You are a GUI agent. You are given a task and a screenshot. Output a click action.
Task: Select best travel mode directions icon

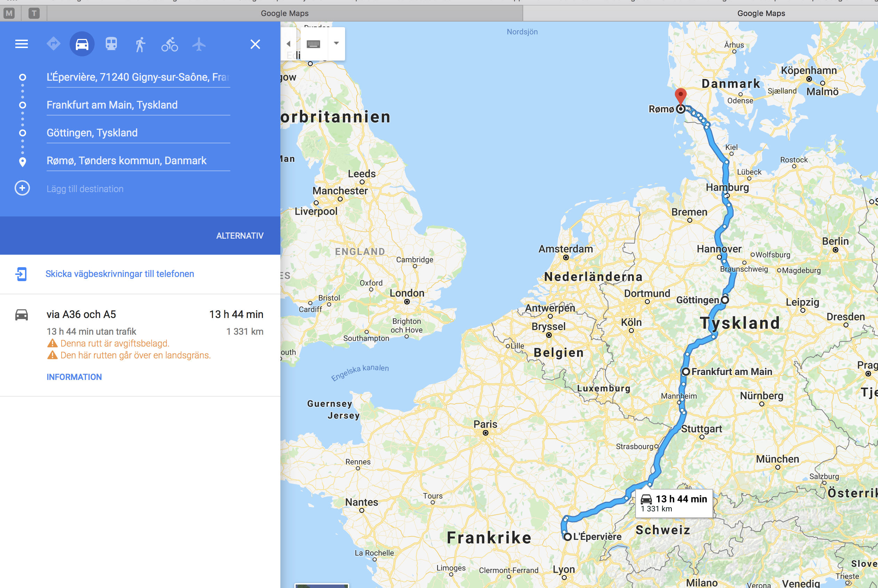[x=53, y=44]
